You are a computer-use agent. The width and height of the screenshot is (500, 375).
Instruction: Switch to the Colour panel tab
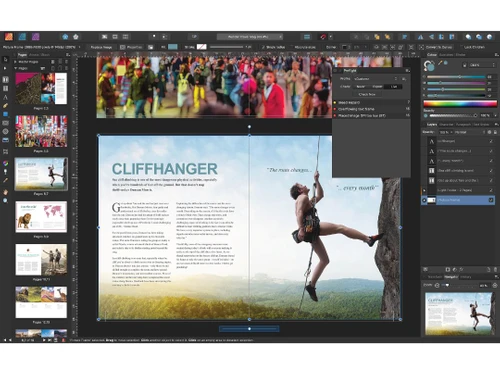tap(432, 55)
